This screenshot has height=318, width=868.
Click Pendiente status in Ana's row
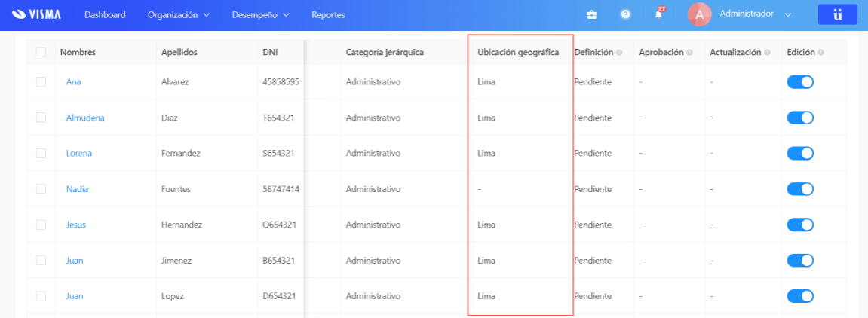tap(593, 82)
